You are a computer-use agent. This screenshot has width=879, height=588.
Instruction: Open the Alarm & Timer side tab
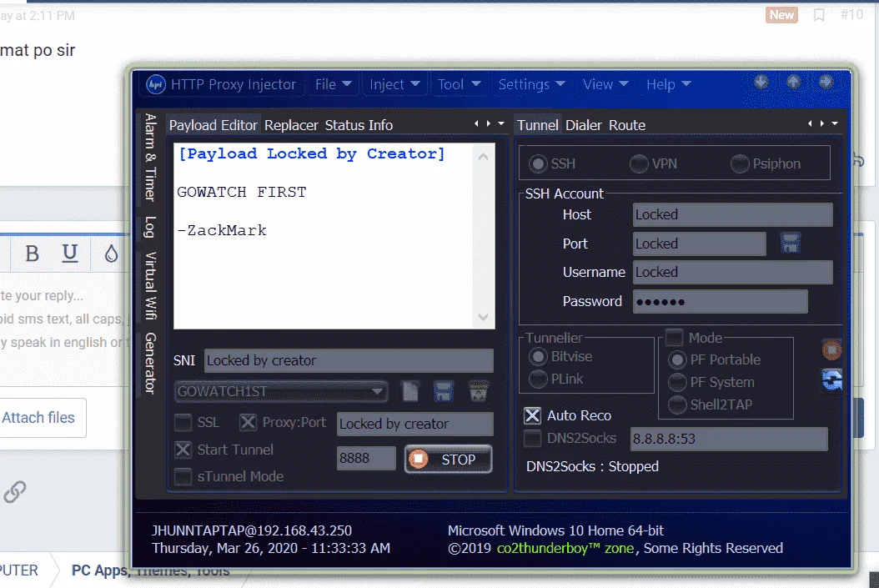click(x=149, y=158)
